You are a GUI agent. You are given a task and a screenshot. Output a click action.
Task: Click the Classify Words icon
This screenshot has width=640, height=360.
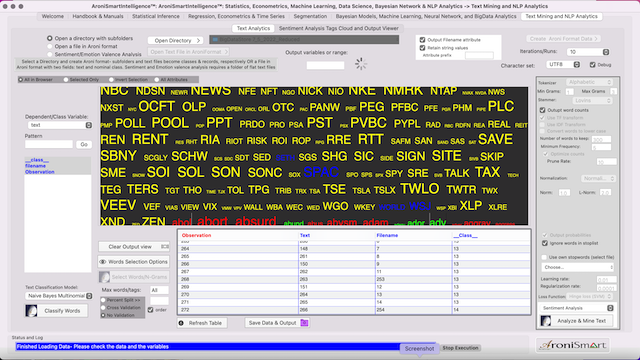[31, 311]
